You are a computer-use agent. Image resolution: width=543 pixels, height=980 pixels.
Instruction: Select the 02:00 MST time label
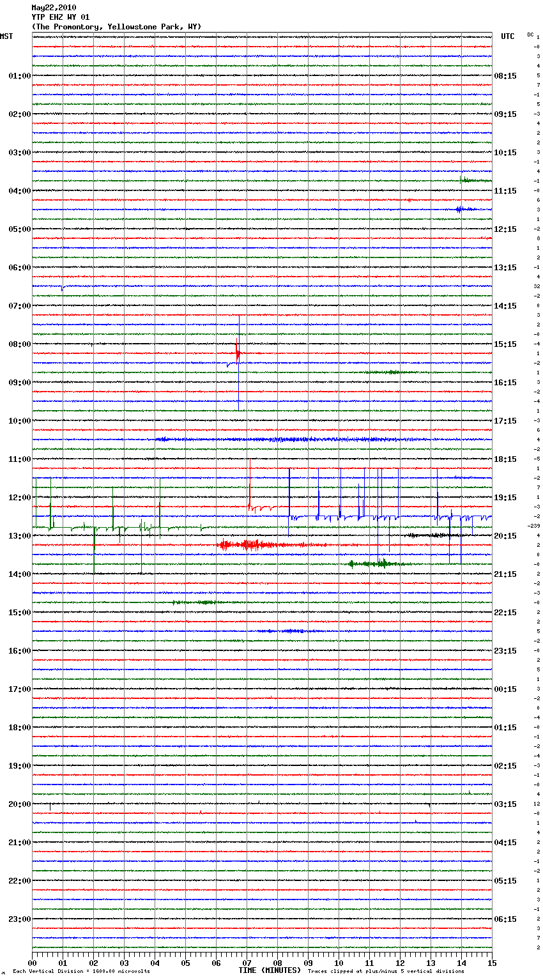coord(19,114)
